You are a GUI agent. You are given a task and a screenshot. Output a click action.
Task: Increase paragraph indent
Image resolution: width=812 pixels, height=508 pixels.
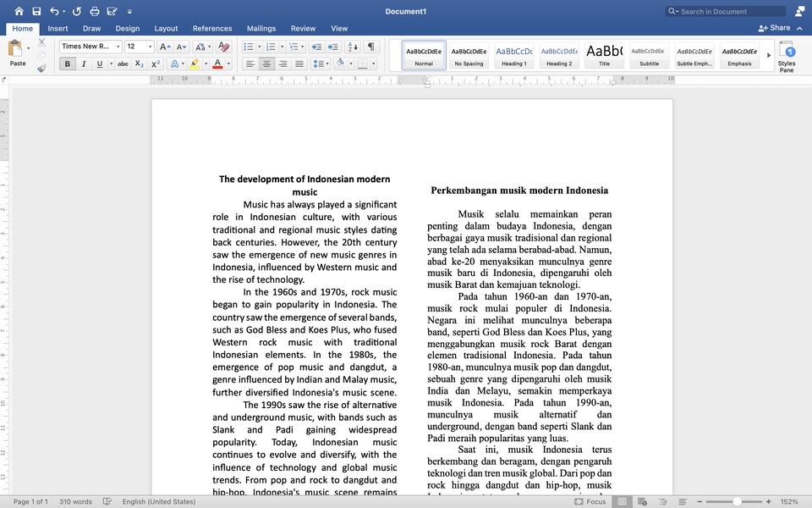332,47
